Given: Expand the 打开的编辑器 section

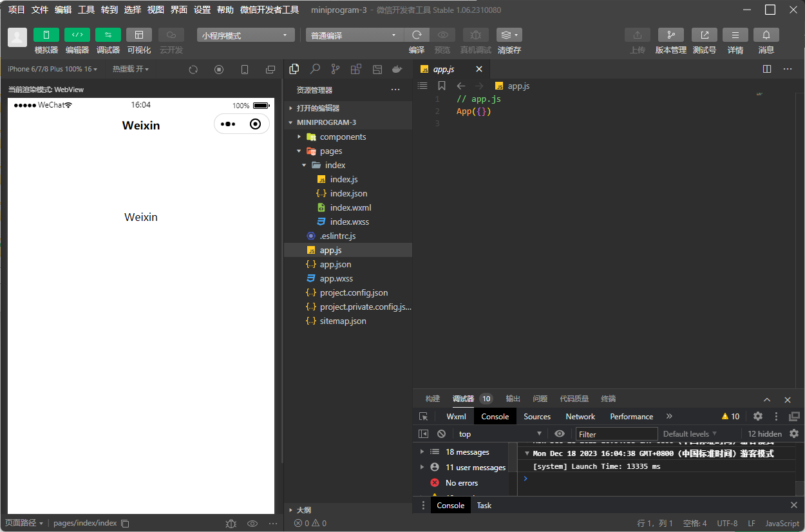Looking at the screenshot, I should coord(348,108).
